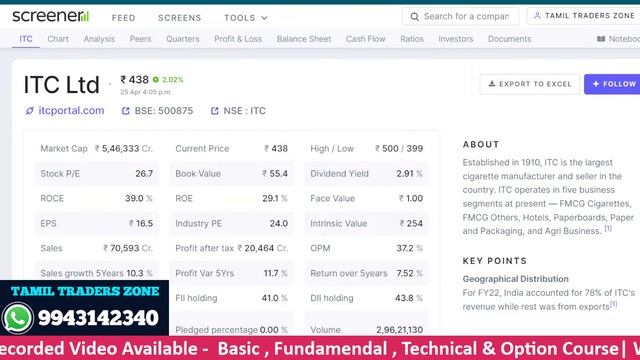Switch to the Balance Sheet tab
Screen dimensions: 640x360
pyautogui.click(x=304, y=39)
